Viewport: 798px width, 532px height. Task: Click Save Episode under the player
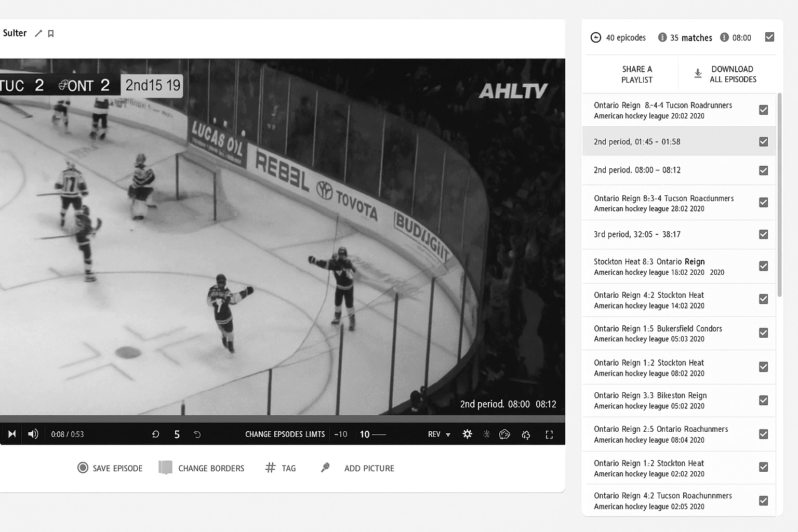[110, 468]
